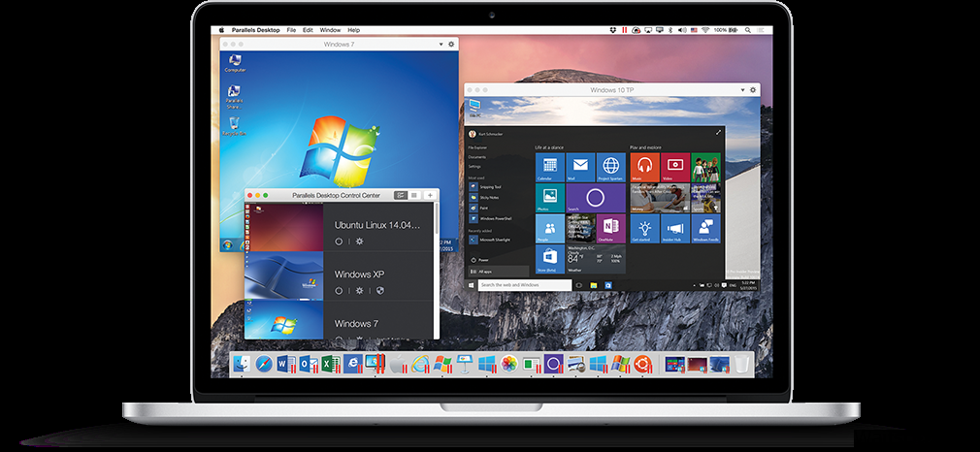Viewport: 980px width, 452px height.
Task: Launch the Project Spartan browser tile
Action: tap(610, 167)
